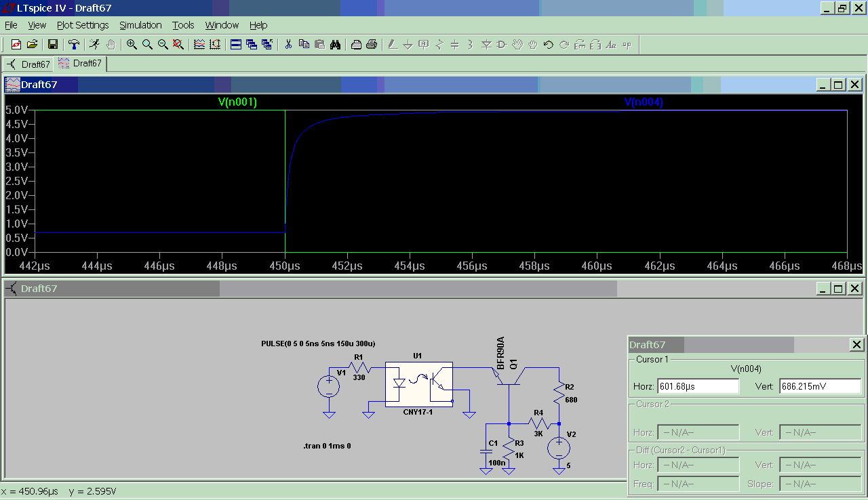Click the Open file folder icon

[32, 45]
